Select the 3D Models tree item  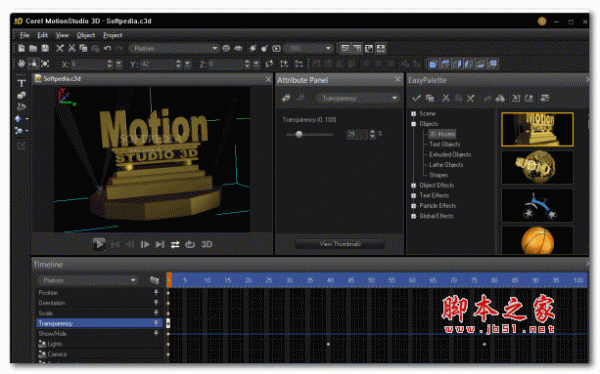(x=442, y=134)
